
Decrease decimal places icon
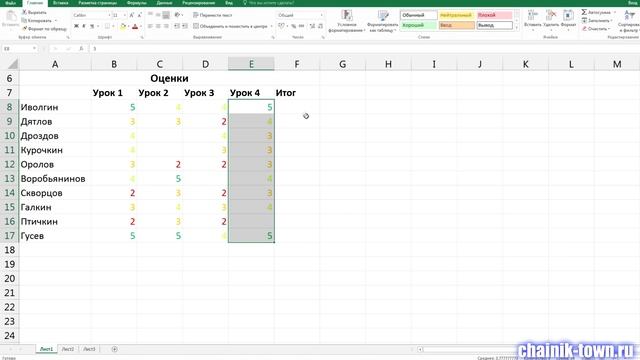pos(320,26)
